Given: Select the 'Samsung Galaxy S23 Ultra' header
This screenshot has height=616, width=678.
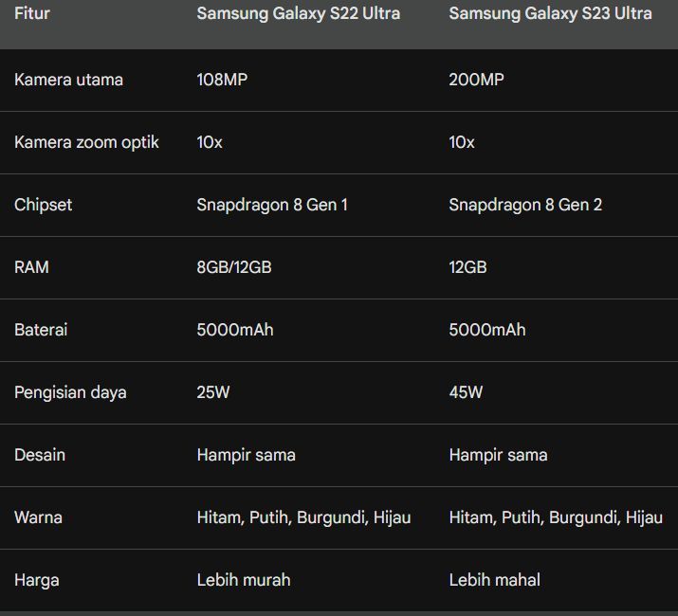Looking at the screenshot, I should tap(550, 13).
